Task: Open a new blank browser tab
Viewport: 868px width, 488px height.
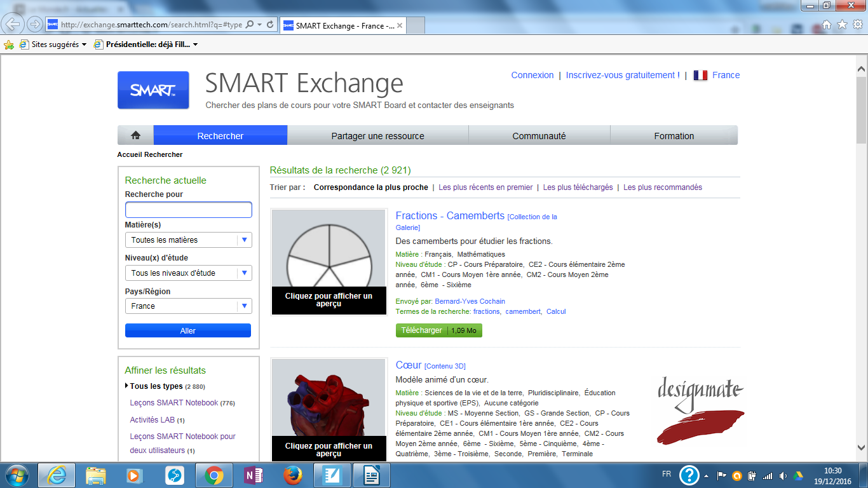Action: coord(415,25)
